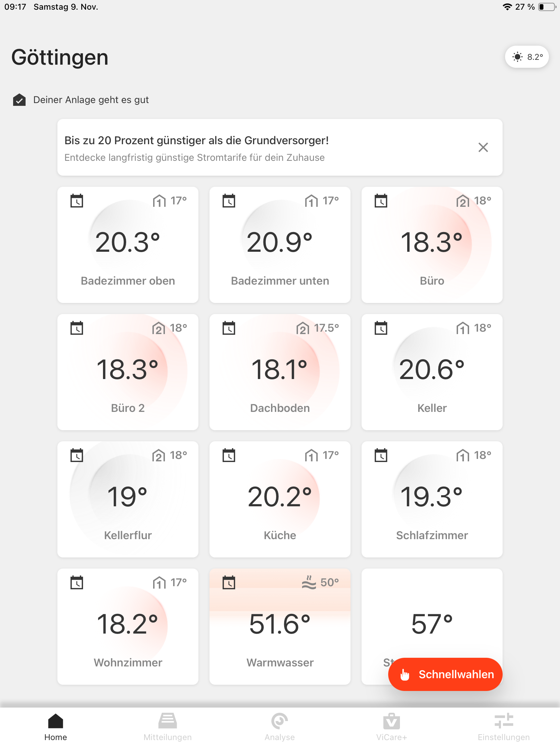Open the outside weather 8.2° badge
This screenshot has height=747, width=560.
click(x=527, y=57)
